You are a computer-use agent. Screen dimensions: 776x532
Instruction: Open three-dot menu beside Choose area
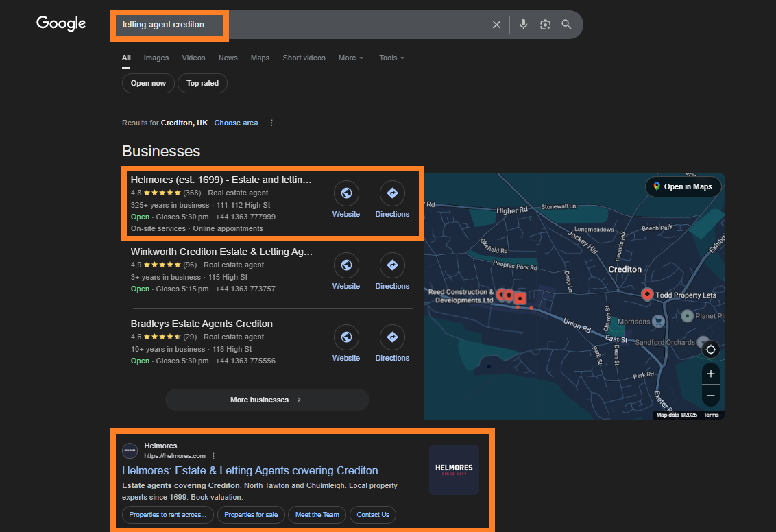pyautogui.click(x=271, y=123)
